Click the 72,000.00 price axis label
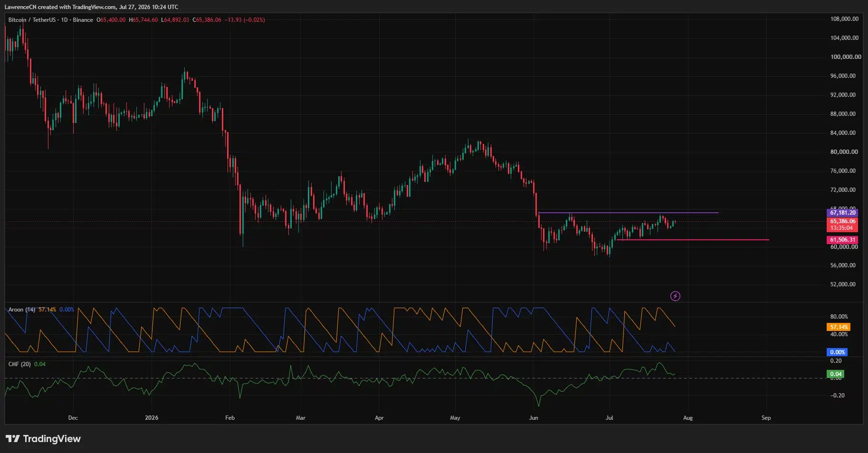 (843, 190)
